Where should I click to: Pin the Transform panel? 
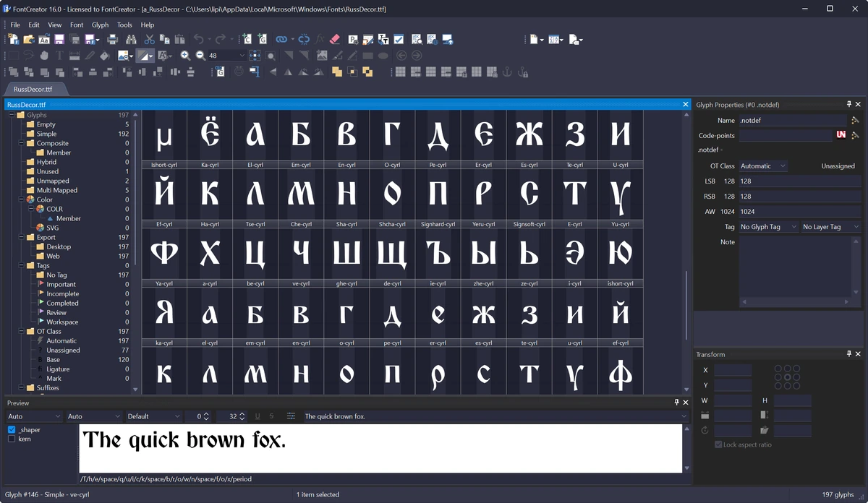point(849,354)
